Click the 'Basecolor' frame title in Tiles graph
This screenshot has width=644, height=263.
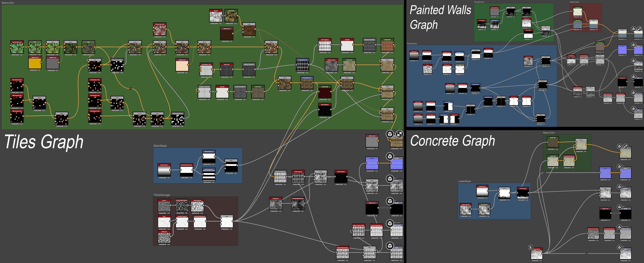click(8, 3)
